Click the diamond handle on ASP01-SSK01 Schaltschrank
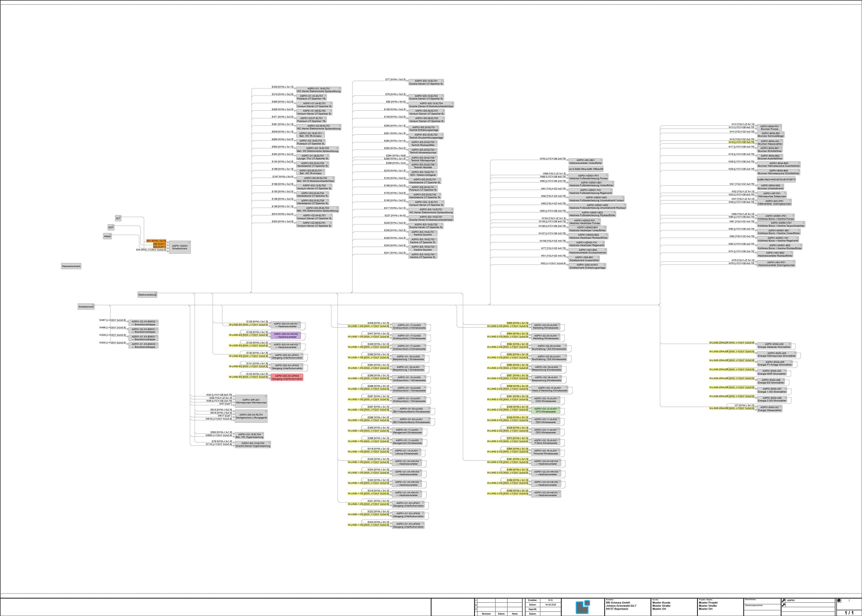Viewport: 862px width, 616px height. point(189,242)
